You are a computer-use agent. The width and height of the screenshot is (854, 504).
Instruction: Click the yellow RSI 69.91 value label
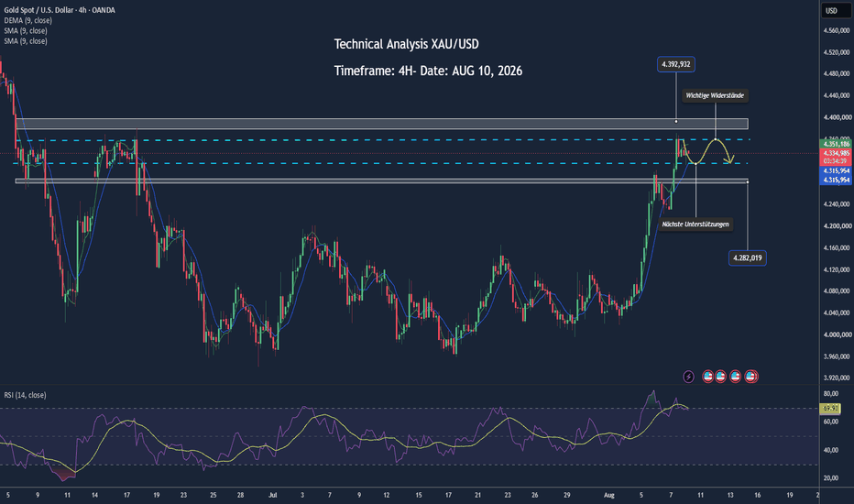(x=830, y=408)
